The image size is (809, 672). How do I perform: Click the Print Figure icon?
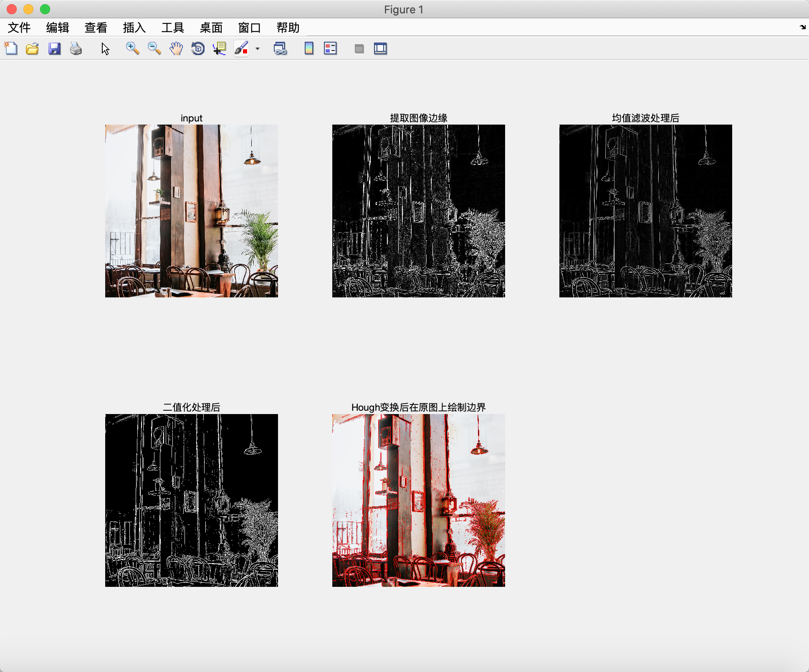click(x=76, y=49)
